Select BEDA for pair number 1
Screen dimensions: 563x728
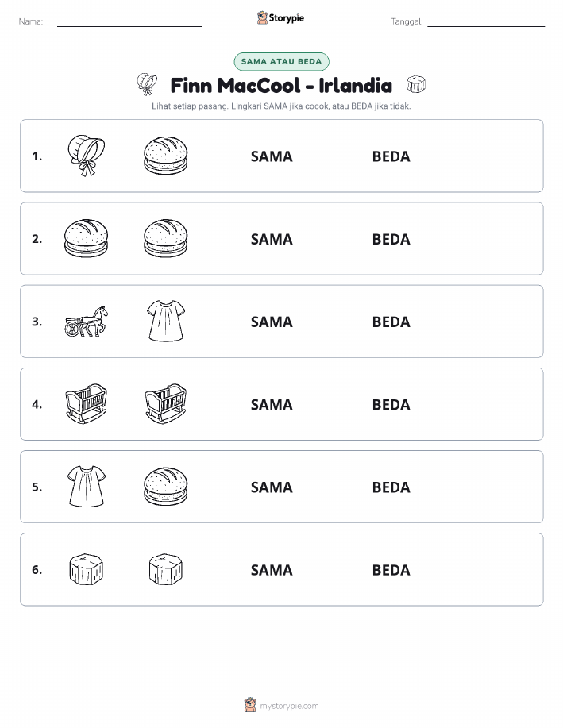pyautogui.click(x=391, y=156)
